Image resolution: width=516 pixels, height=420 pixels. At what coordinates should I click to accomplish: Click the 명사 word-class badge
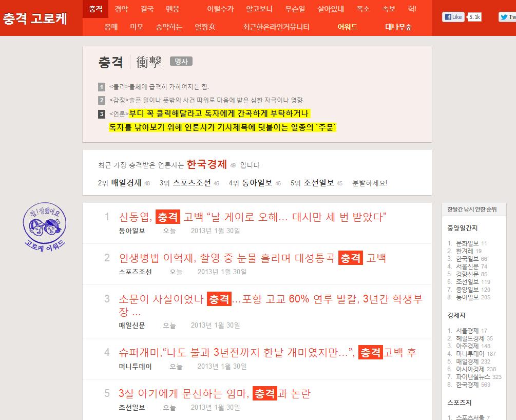coord(181,61)
